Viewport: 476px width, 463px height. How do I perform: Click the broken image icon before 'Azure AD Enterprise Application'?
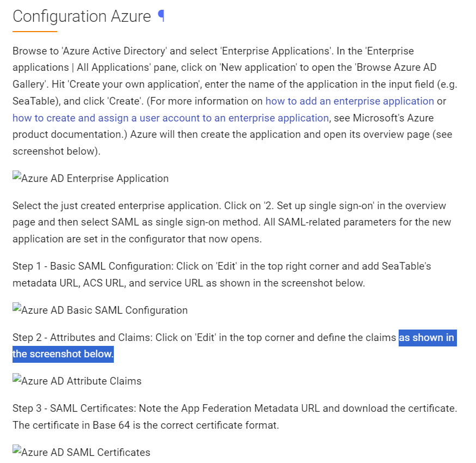coord(17,176)
